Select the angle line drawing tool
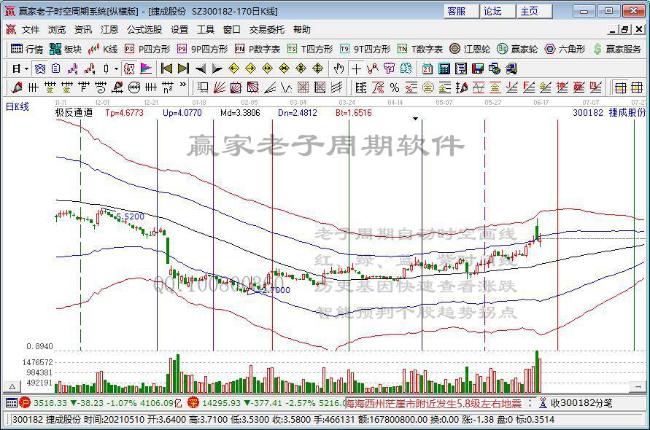The width and height of the screenshot is (650, 430). 269,87
